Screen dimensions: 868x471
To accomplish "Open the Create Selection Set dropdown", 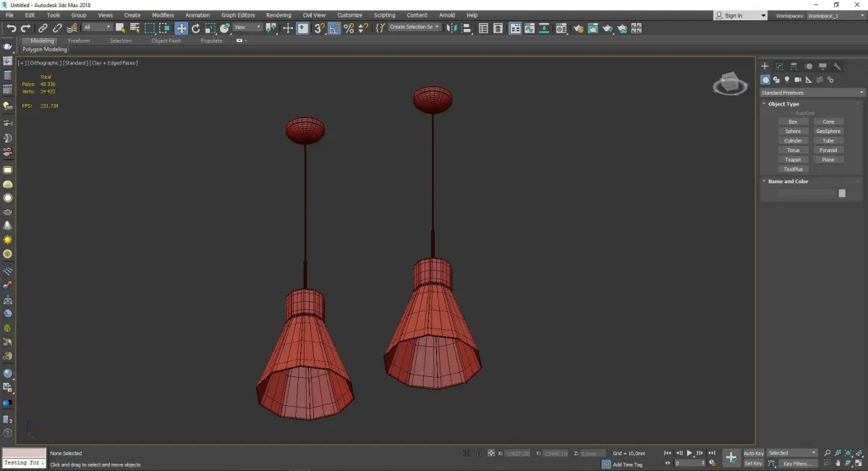I will tap(414, 27).
